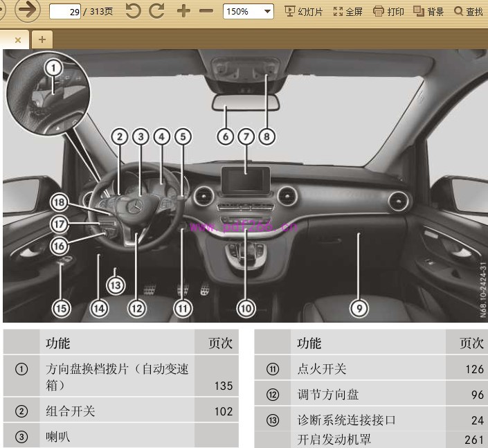Open the find tool (查找)
488x448 pixels.
(x=469, y=12)
